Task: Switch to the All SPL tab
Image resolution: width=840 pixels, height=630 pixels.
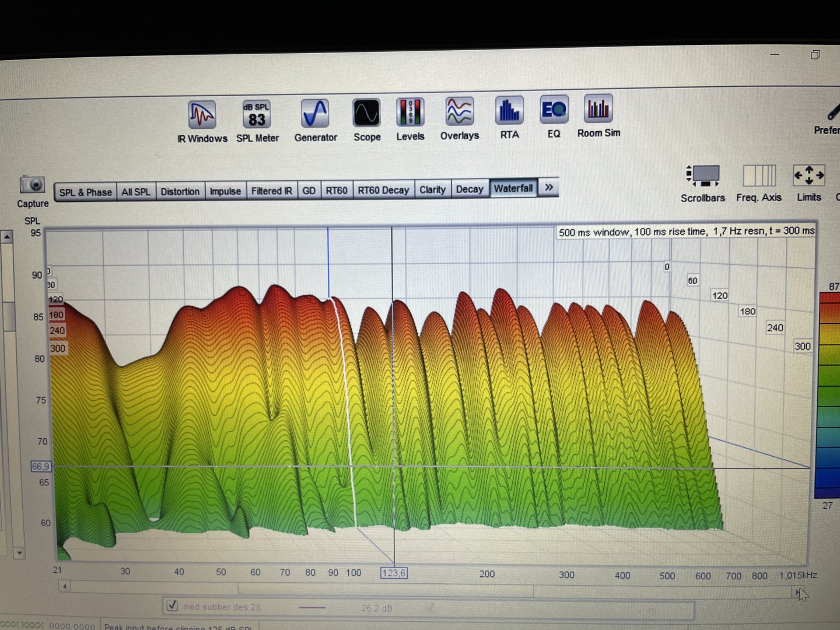Action: [x=136, y=192]
